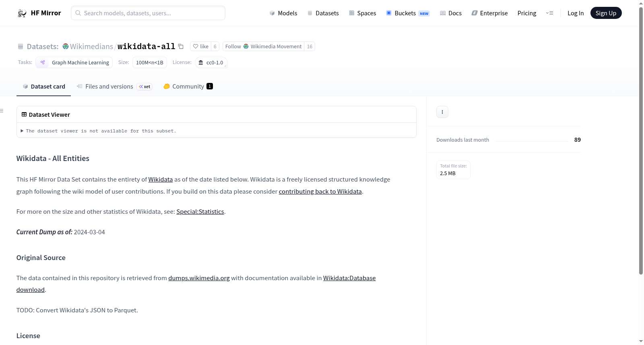Open the Enterprise page
644x345 pixels.
click(x=490, y=13)
